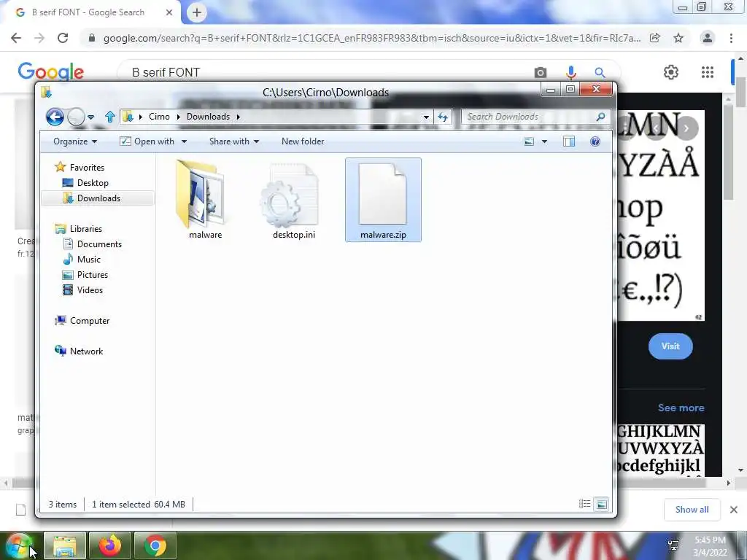Click the Visit button in image panel
Viewport: 747px width, 560px height.
click(670, 346)
